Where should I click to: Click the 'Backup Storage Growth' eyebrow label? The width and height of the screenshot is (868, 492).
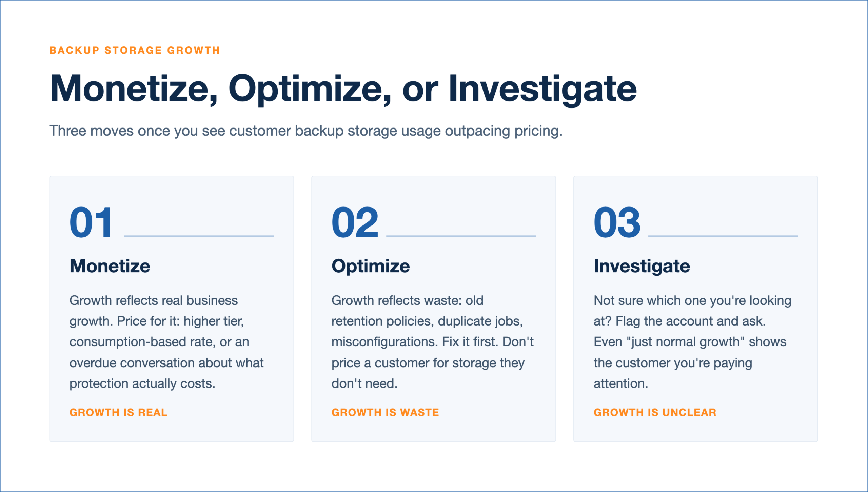tap(135, 50)
